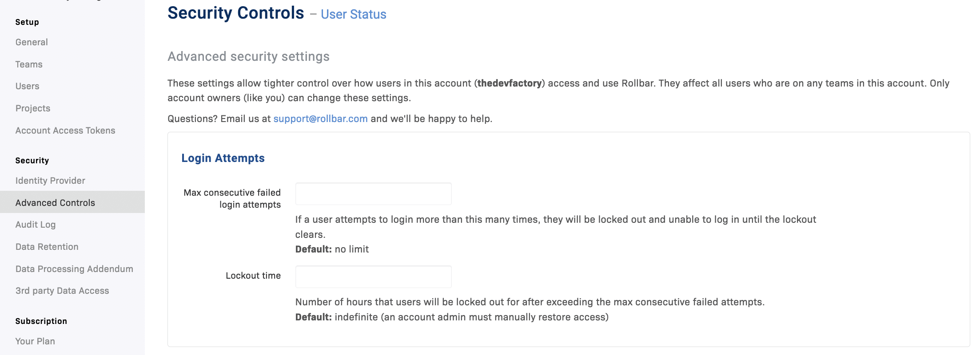Open 3rd party Data Access
Image resolution: width=980 pixels, height=355 pixels.
(x=62, y=291)
